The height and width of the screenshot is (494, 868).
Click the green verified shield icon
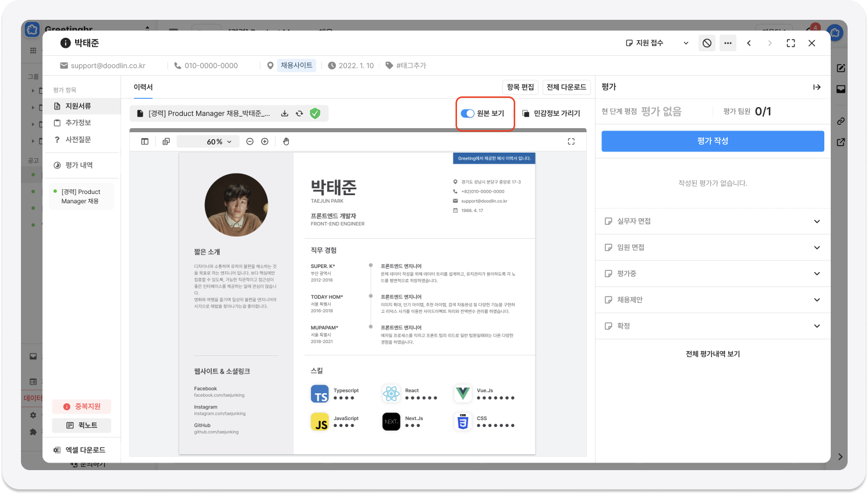(315, 114)
